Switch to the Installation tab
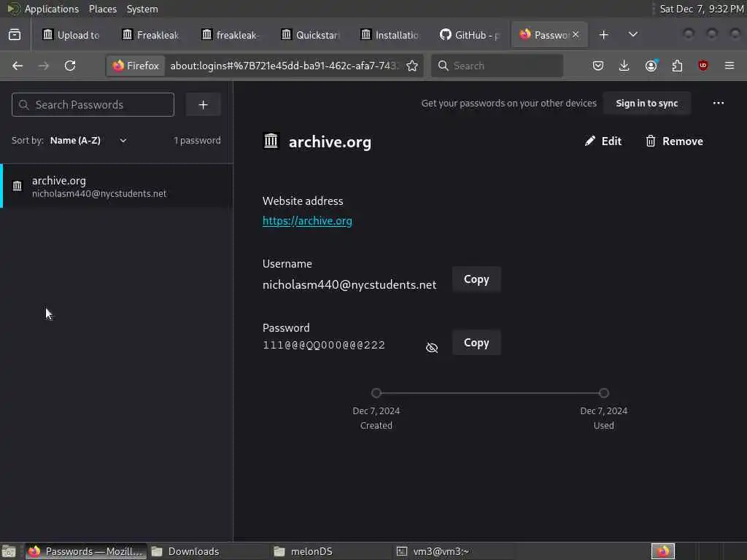 pos(390,35)
